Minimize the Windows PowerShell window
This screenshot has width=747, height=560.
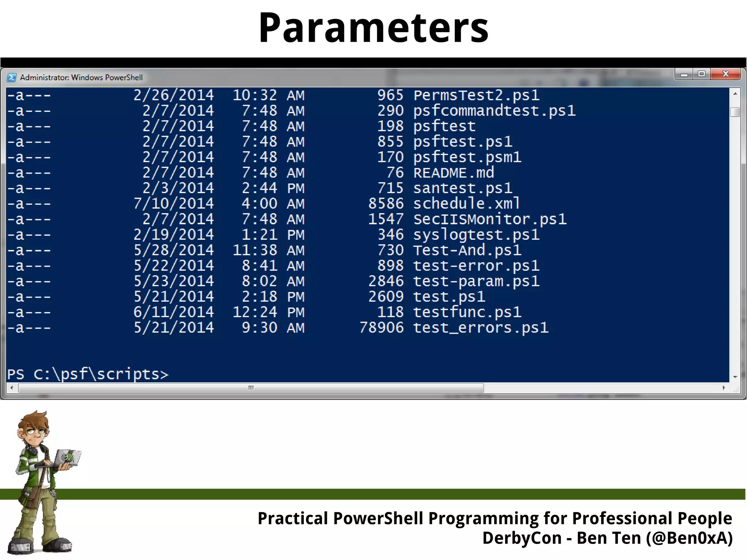pos(684,74)
